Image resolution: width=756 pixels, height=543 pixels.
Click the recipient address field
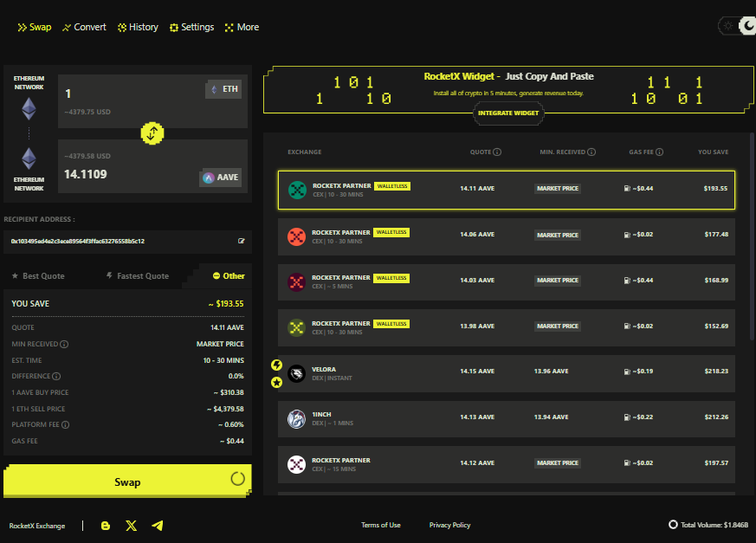click(x=127, y=241)
